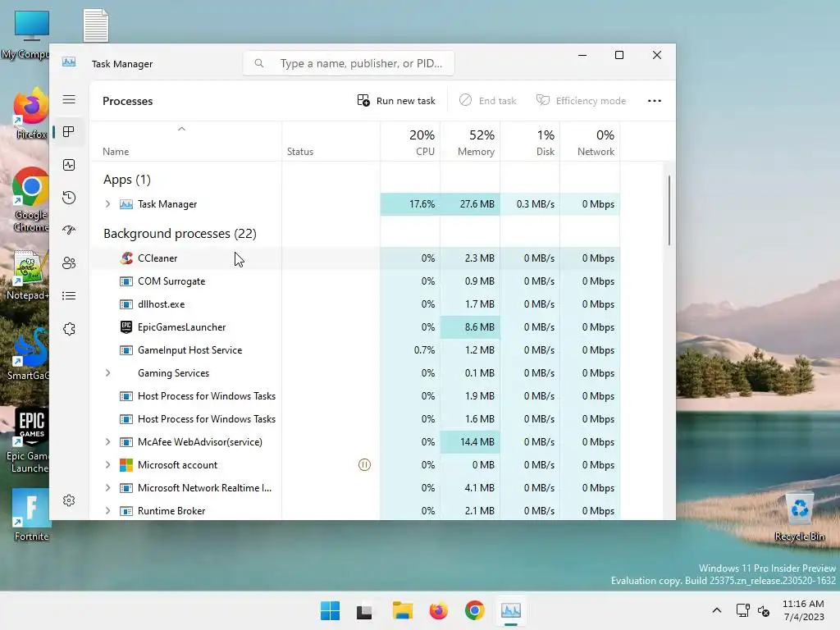Click the 8.6 MB memory cell
This screenshot has height=630, width=840.
click(470, 326)
